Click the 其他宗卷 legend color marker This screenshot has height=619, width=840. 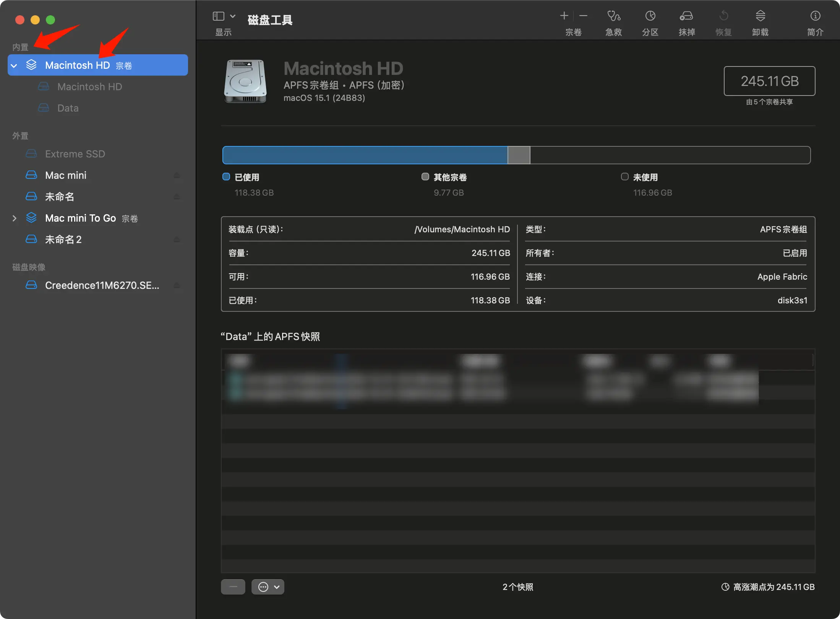click(x=425, y=177)
